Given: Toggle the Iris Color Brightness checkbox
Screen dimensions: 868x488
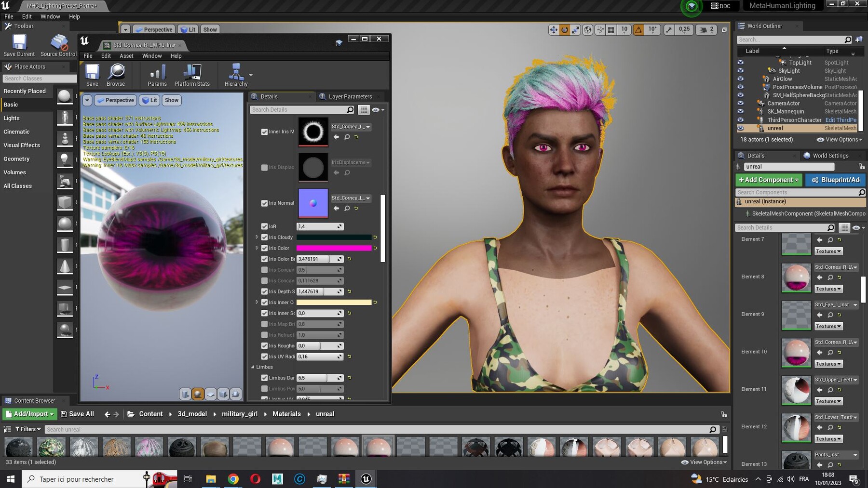Looking at the screenshot, I should click(264, 259).
